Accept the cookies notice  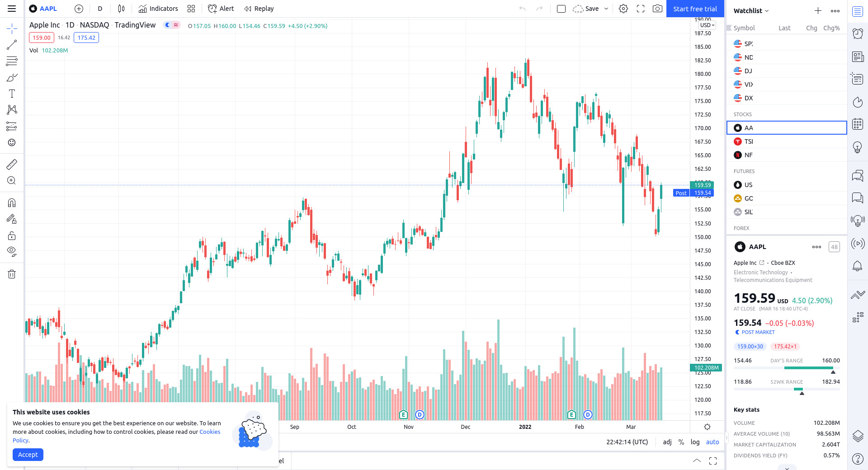[28, 455]
